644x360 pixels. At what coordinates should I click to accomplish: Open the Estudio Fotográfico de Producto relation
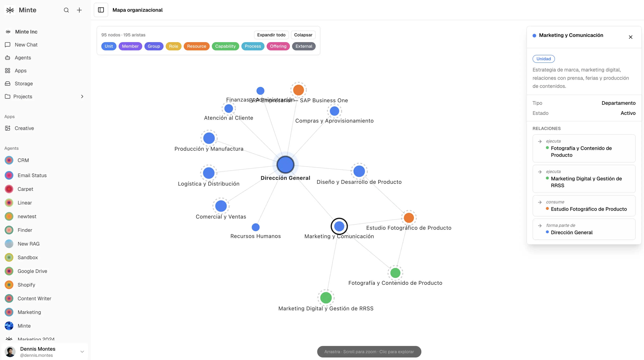[584, 206]
